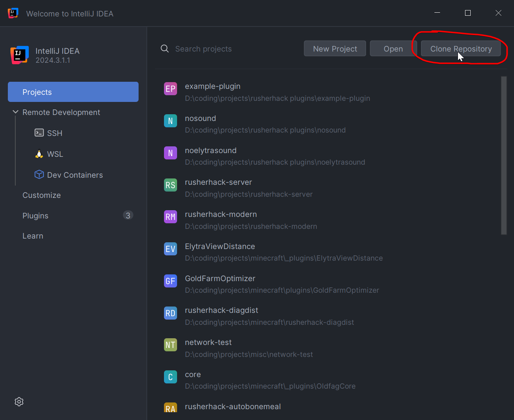Click the search magnifier icon
514x420 pixels.
165,49
